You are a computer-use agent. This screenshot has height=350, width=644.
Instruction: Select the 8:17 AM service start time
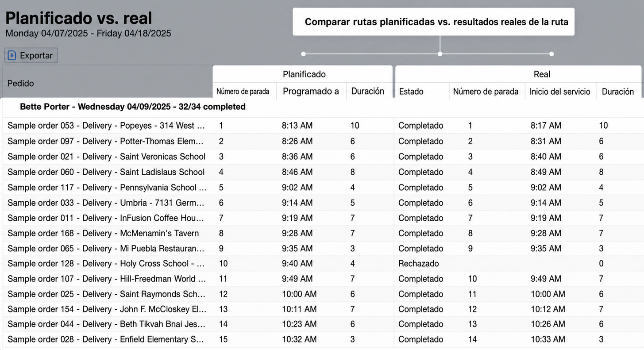[546, 126]
